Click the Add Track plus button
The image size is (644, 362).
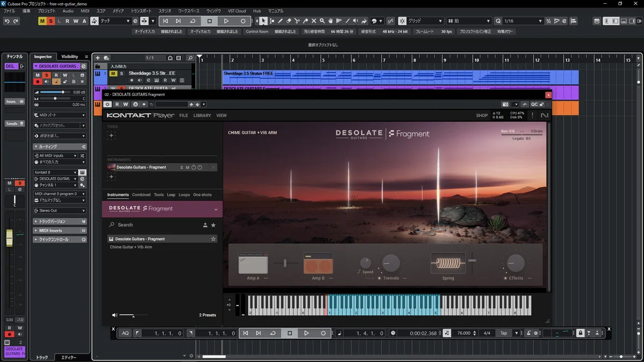[98, 58]
